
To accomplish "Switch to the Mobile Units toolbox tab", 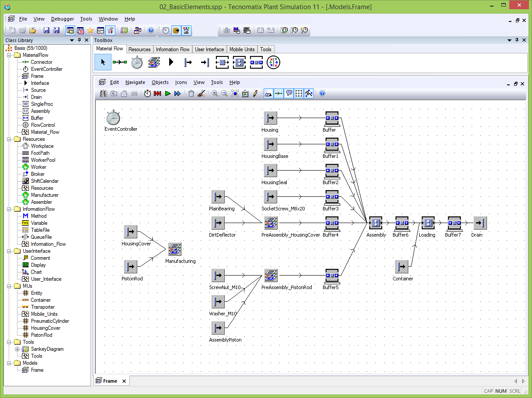I will [242, 49].
